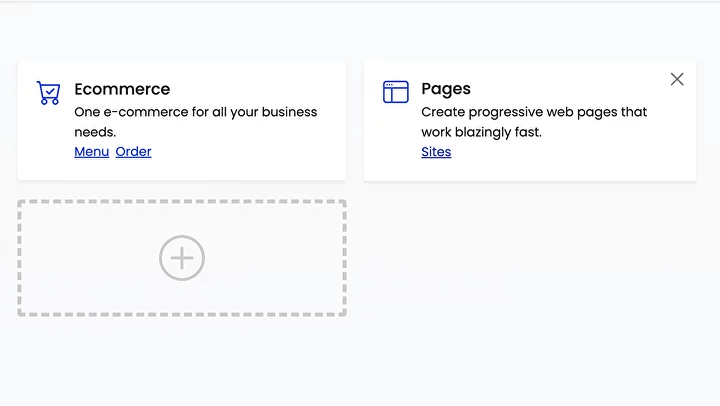This screenshot has width=720, height=406.
Task: Click the Ecommerce shopping cart icon
Action: click(48, 93)
